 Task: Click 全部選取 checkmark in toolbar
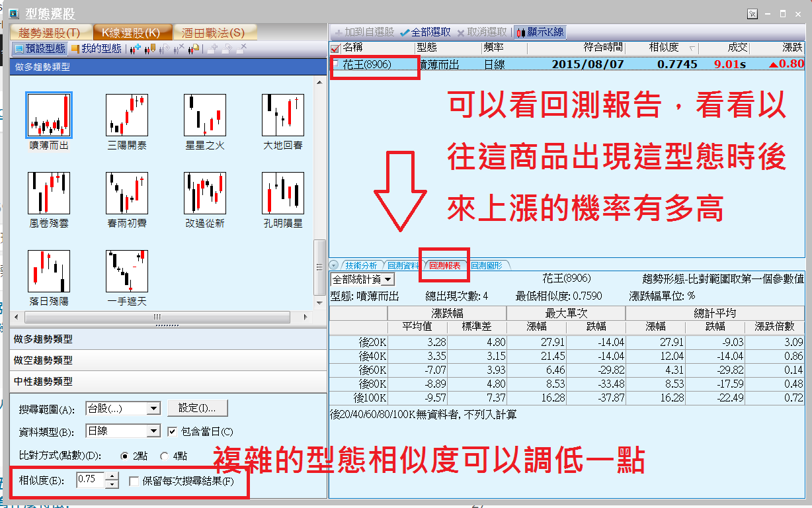[x=425, y=32]
